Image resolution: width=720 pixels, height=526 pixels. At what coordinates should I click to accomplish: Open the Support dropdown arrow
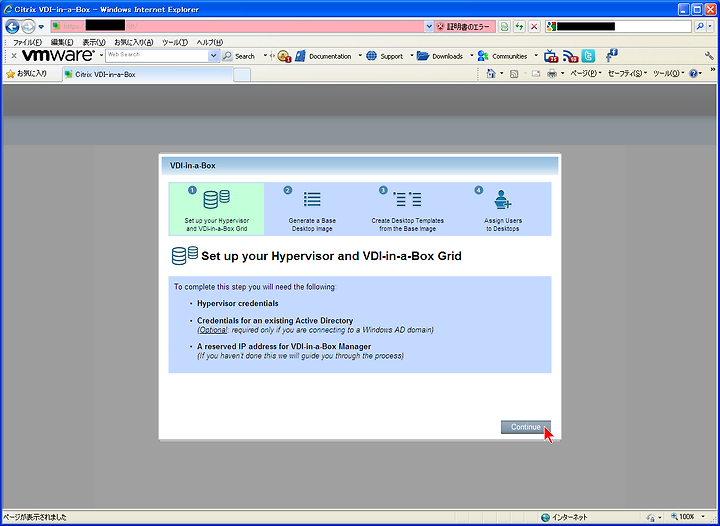coord(411,56)
